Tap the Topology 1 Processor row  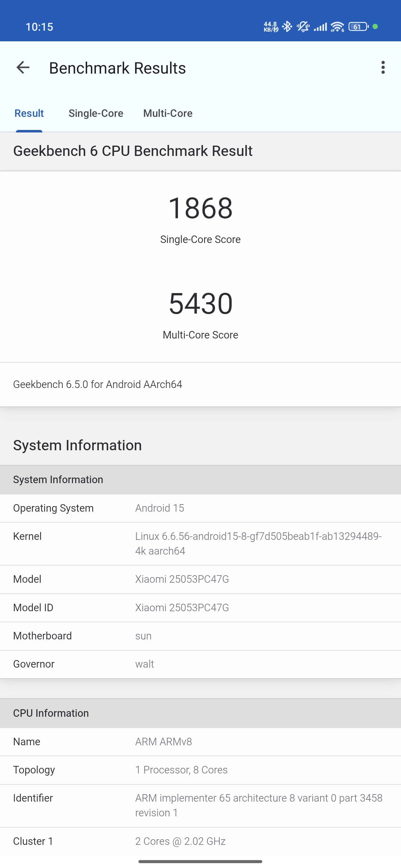point(200,770)
